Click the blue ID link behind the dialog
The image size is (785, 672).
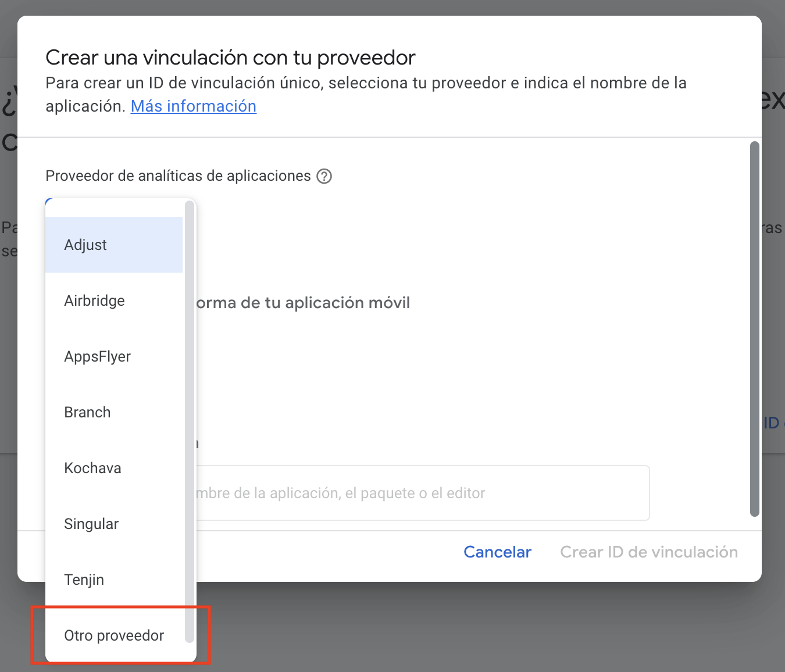click(x=771, y=423)
